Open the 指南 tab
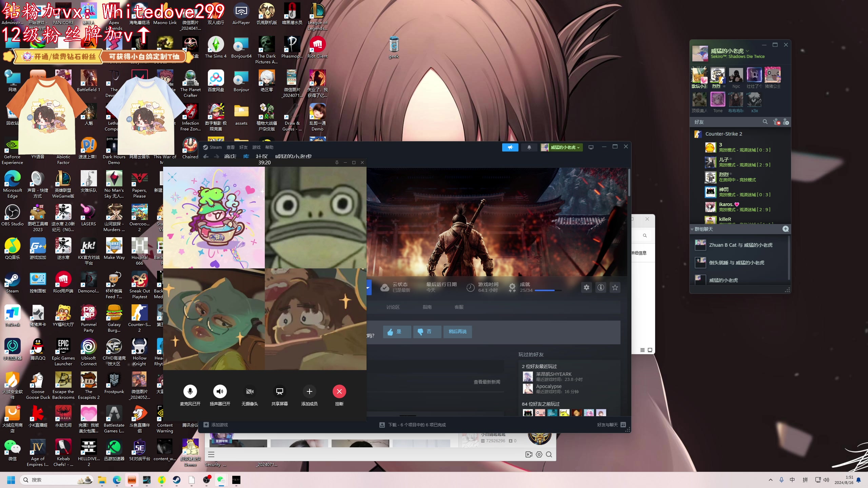The image size is (868, 488). (x=427, y=307)
